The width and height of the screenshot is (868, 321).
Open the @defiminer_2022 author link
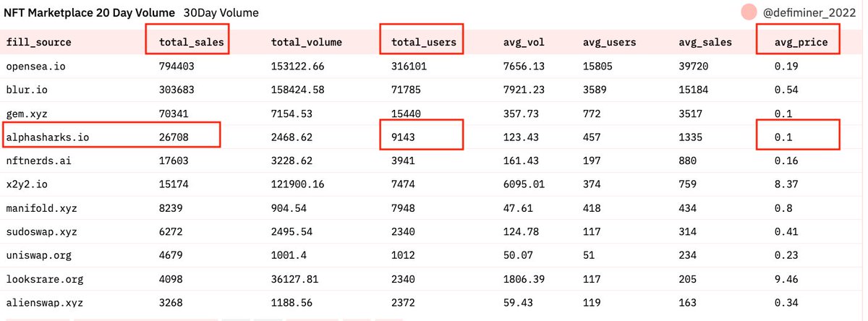[810, 12]
